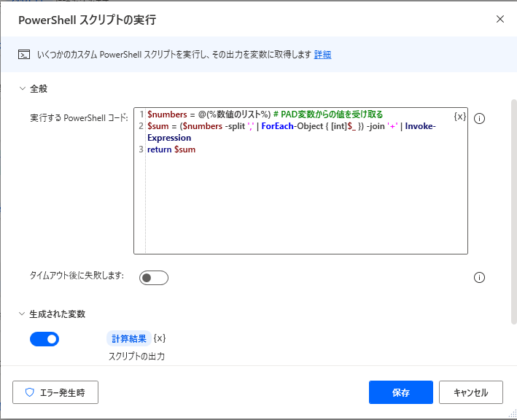
Task: Click the green PAD変数 comment text
Action: [328, 114]
